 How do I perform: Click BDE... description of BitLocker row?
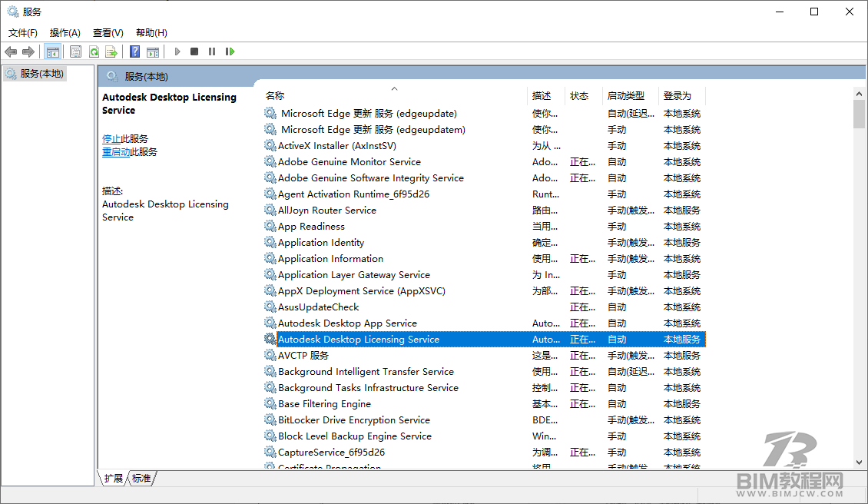click(545, 419)
